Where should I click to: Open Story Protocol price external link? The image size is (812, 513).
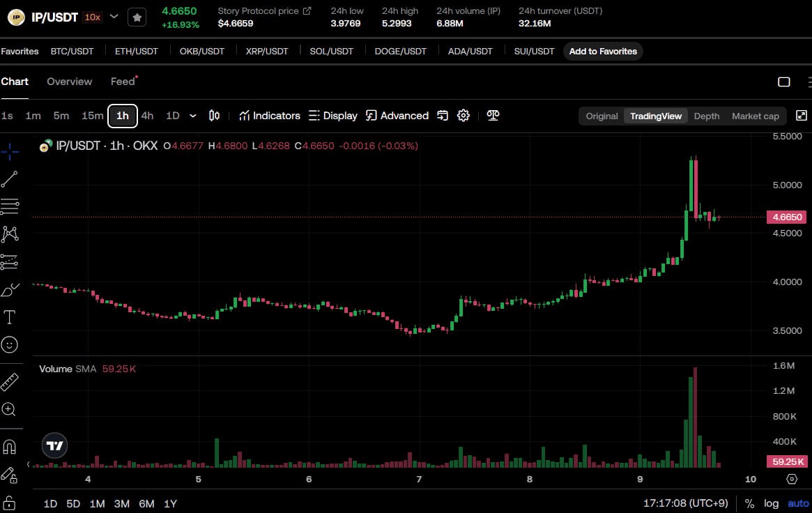307,11
